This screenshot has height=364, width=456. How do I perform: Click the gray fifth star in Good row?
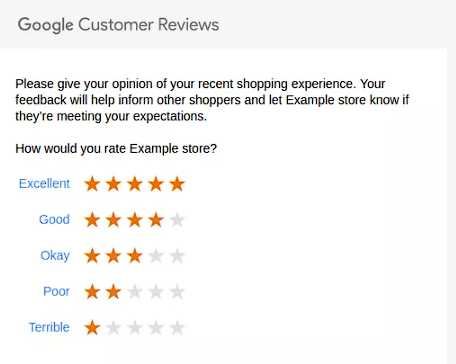(177, 220)
